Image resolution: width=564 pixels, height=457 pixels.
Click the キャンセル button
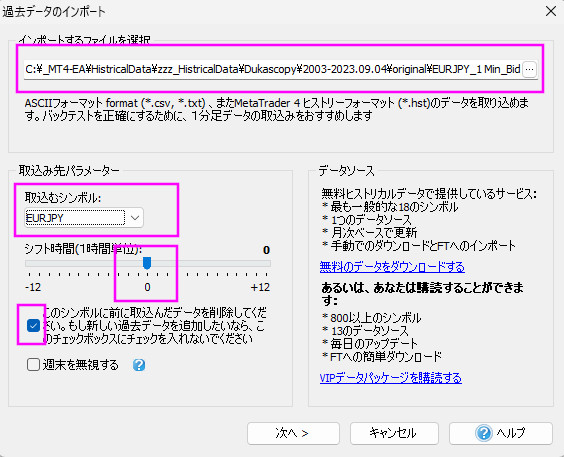394,433
